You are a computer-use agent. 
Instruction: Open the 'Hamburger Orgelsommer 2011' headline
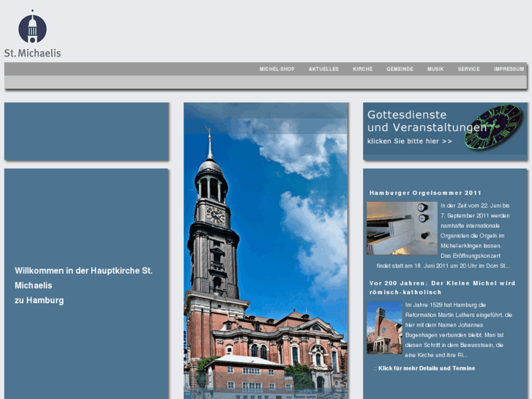[x=425, y=193]
